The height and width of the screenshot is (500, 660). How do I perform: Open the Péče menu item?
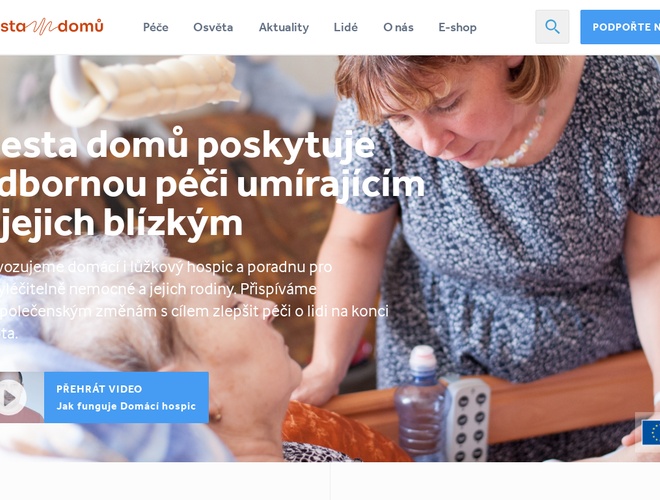(156, 27)
